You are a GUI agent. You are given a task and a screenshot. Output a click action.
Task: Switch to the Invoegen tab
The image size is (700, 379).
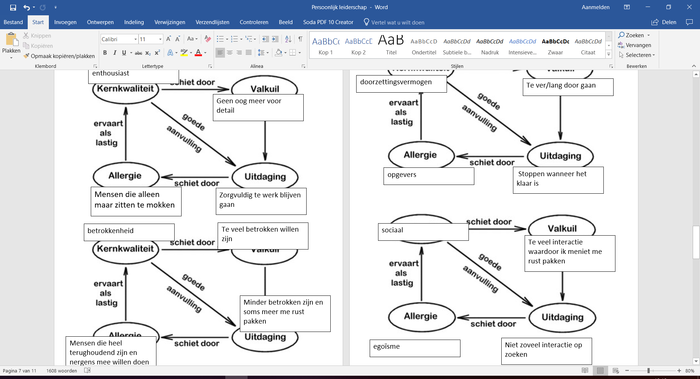65,22
